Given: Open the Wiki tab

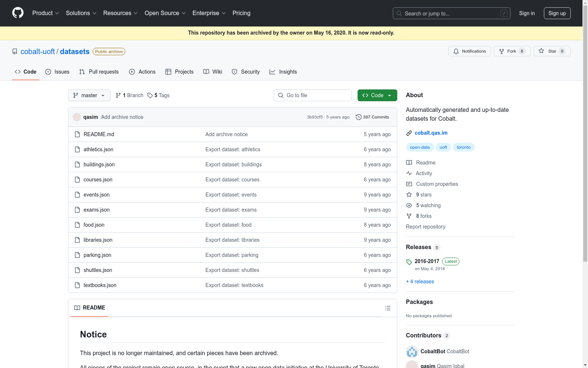Looking at the screenshot, I should [x=213, y=72].
